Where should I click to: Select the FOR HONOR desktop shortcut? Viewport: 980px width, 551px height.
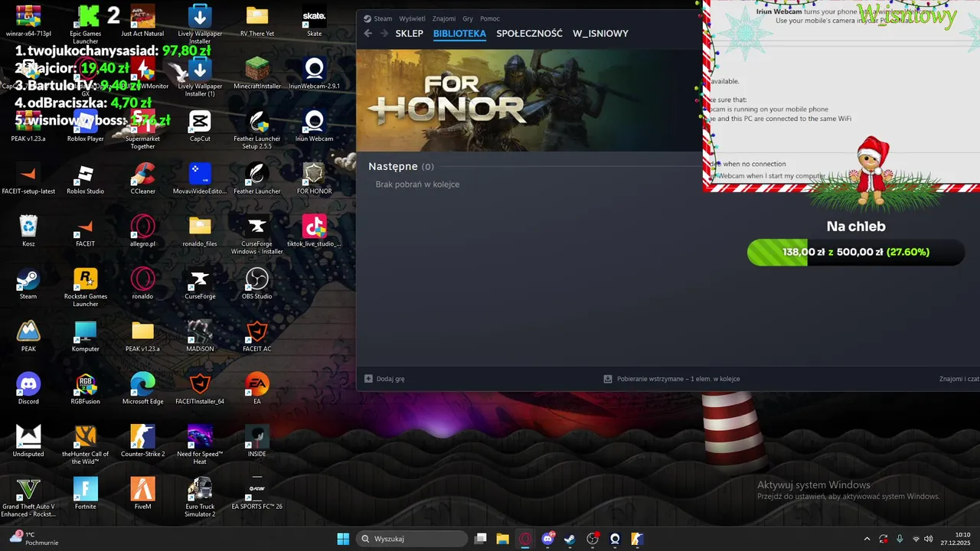pyautogui.click(x=315, y=178)
